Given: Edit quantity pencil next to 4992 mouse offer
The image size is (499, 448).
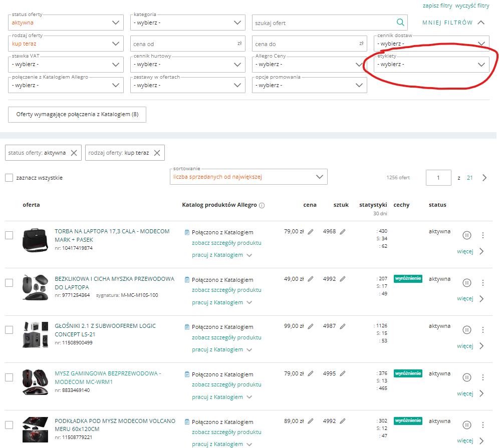Looking at the screenshot, I should [x=343, y=279].
